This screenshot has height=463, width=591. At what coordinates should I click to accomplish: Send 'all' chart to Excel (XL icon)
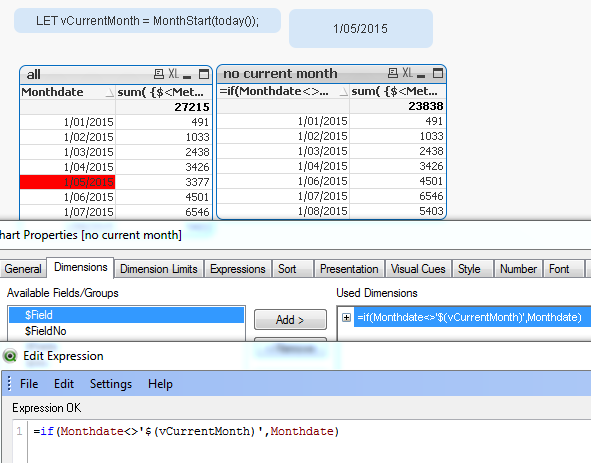173,74
